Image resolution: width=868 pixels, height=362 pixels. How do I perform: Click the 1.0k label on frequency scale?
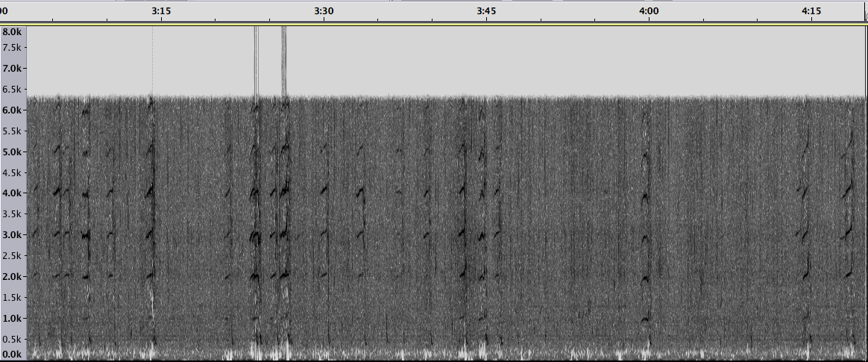[x=12, y=319]
